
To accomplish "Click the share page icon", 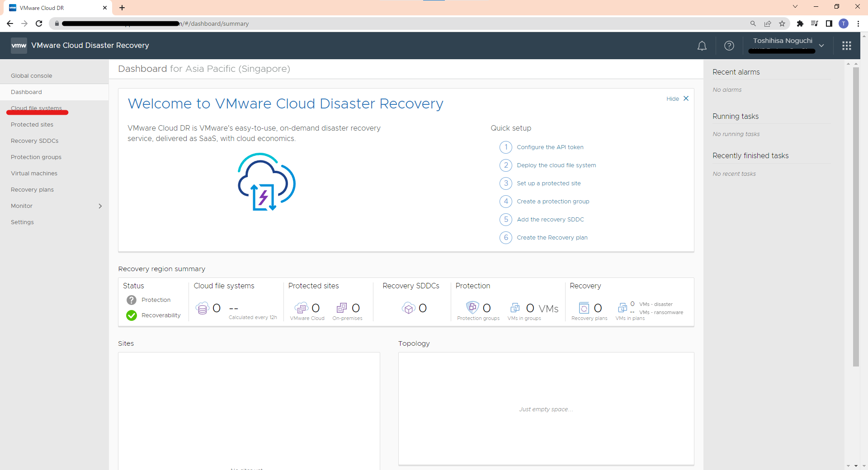I will (x=768, y=23).
